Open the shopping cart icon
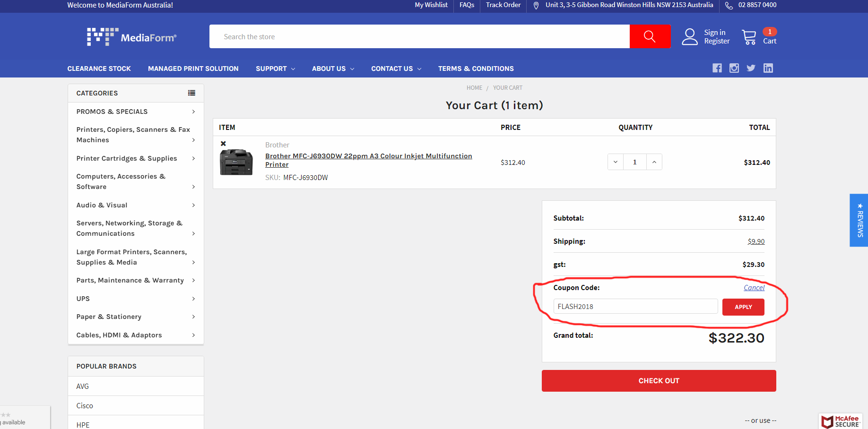The image size is (868, 429). pos(749,37)
